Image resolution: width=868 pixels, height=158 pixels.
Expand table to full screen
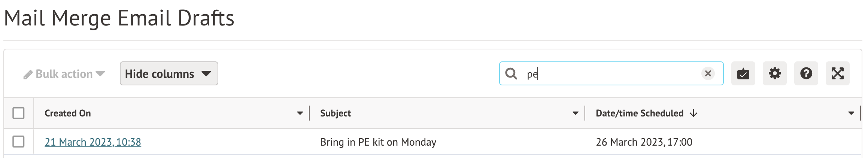click(837, 74)
